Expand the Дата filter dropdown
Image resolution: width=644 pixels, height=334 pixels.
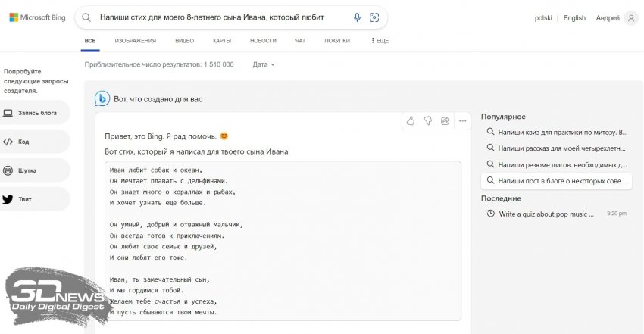coord(264,64)
